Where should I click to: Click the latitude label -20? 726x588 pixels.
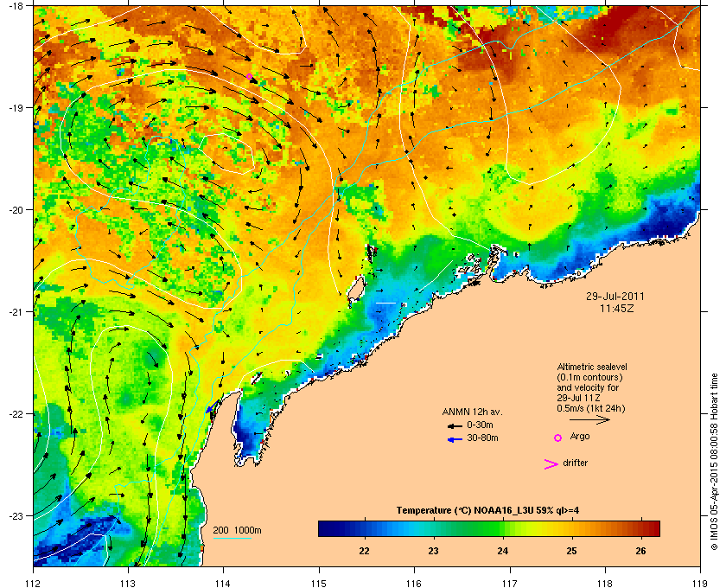[x=16, y=210]
